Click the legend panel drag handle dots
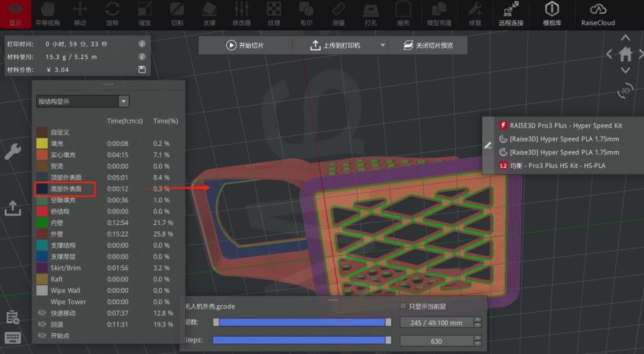This screenshot has width=644, height=354. (108, 84)
